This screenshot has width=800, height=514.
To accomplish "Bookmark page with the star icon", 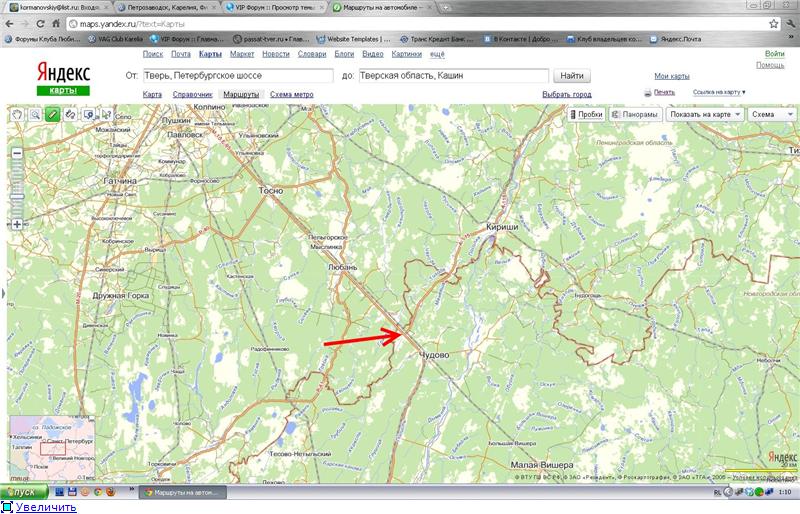I will (x=773, y=24).
